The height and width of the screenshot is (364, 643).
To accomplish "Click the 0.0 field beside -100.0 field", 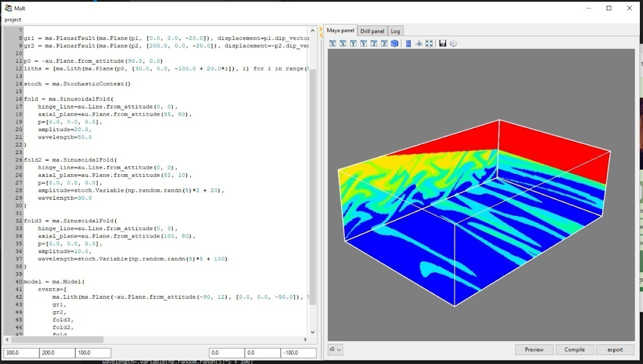I will 262,353.
